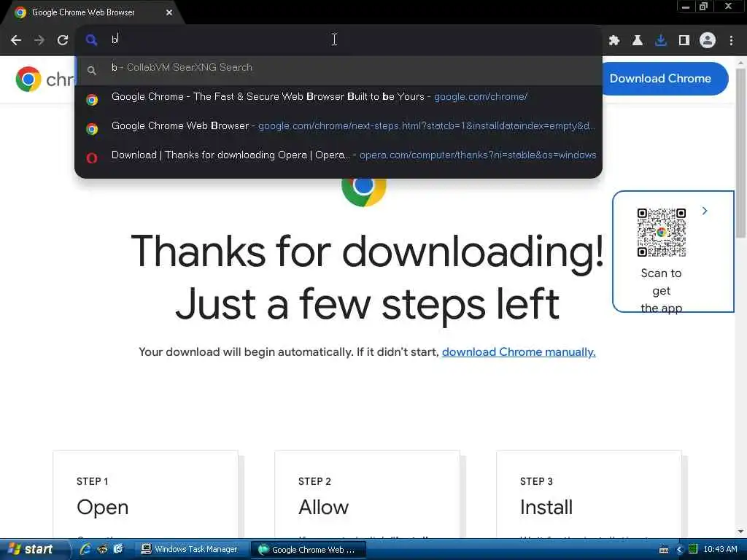Image resolution: width=747 pixels, height=560 pixels.
Task: Click the page vertical scrollbar thumb
Action: pos(740,152)
